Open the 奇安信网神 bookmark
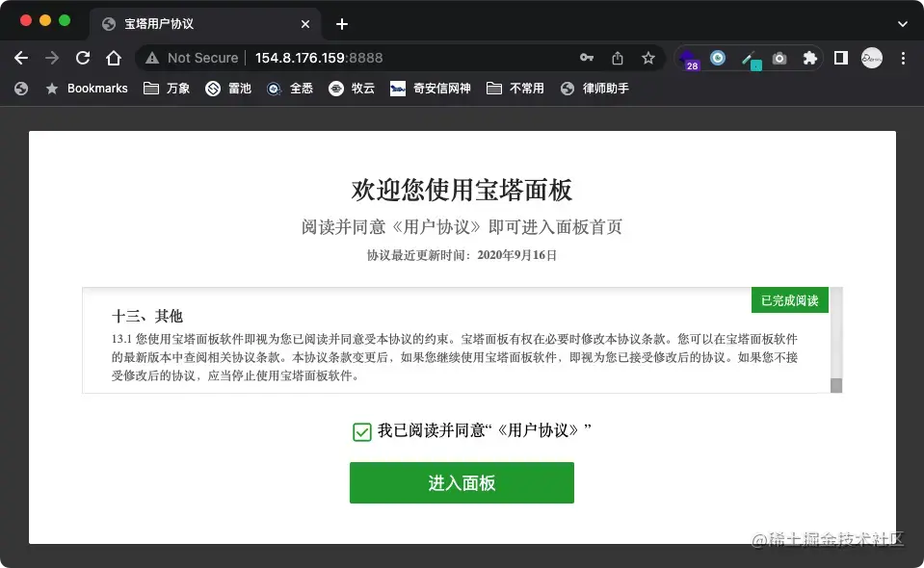Image resolution: width=924 pixels, height=568 pixels. point(430,89)
